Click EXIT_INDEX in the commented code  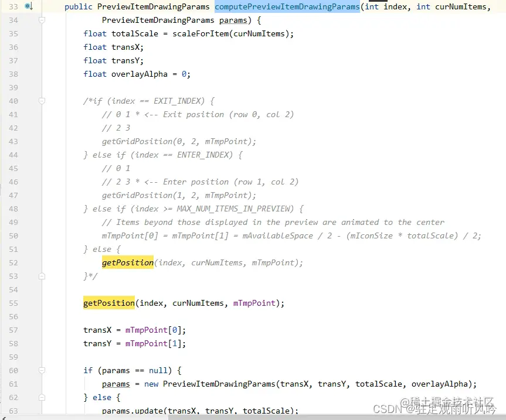click(177, 101)
